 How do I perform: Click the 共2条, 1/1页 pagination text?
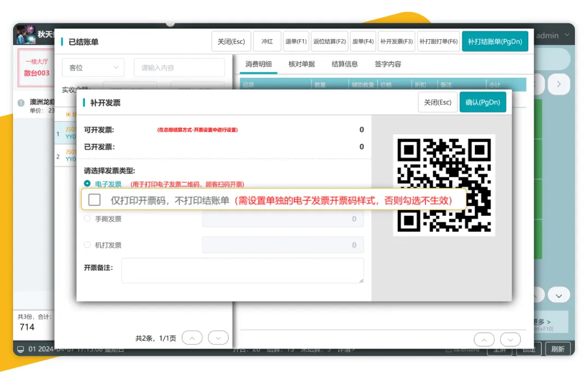coord(155,338)
